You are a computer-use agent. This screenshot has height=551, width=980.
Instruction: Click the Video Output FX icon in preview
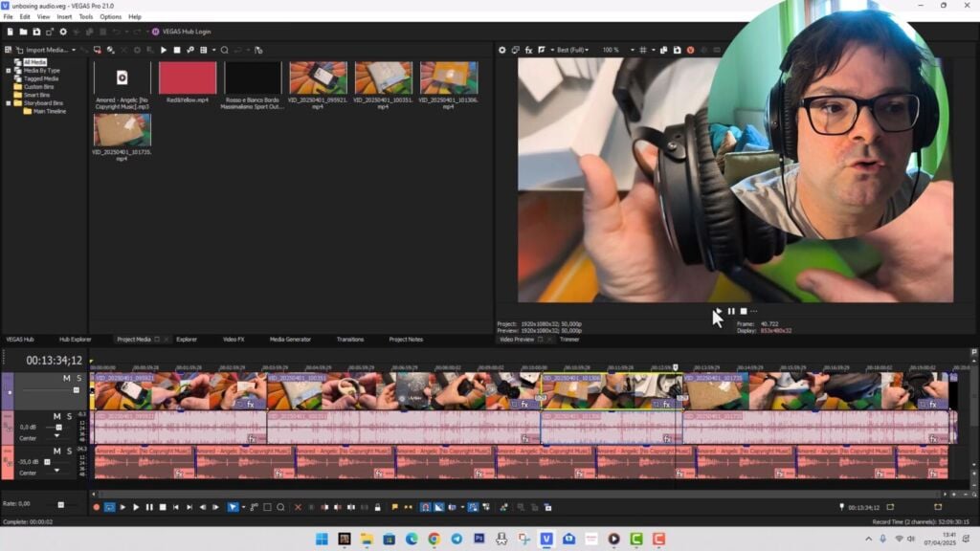pyautogui.click(x=528, y=50)
